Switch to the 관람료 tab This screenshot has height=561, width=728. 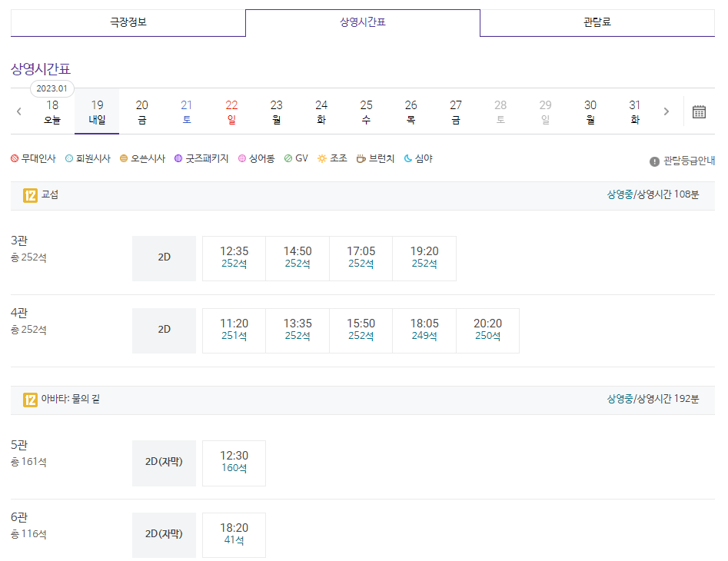597,23
